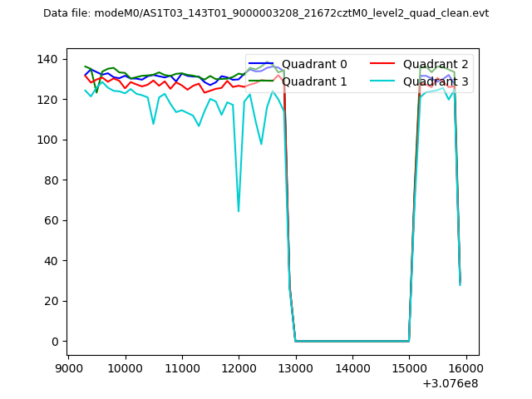Screen dimensions: 532x399
Task: Click the Quadrant 1 legend label
Action: coord(314,81)
